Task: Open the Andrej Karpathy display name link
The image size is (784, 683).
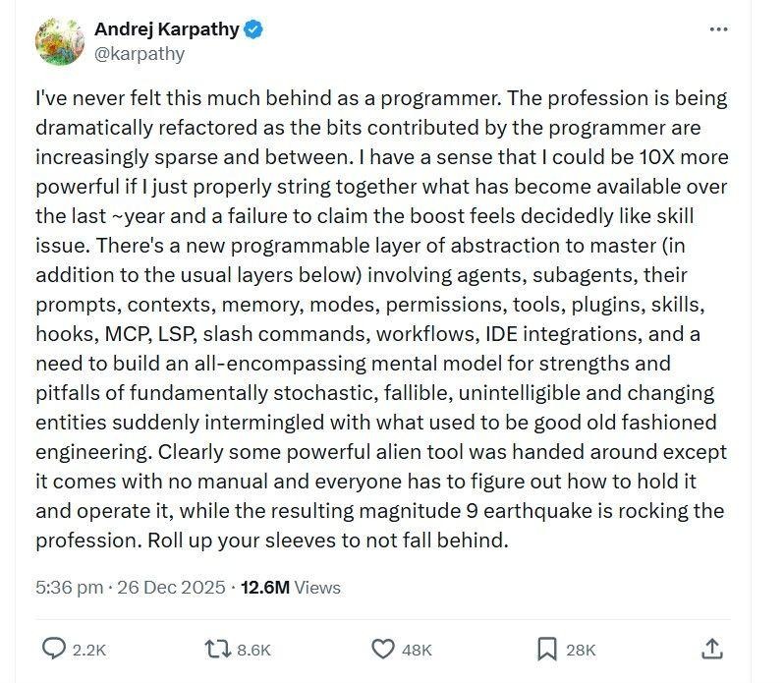Action: 166,29
